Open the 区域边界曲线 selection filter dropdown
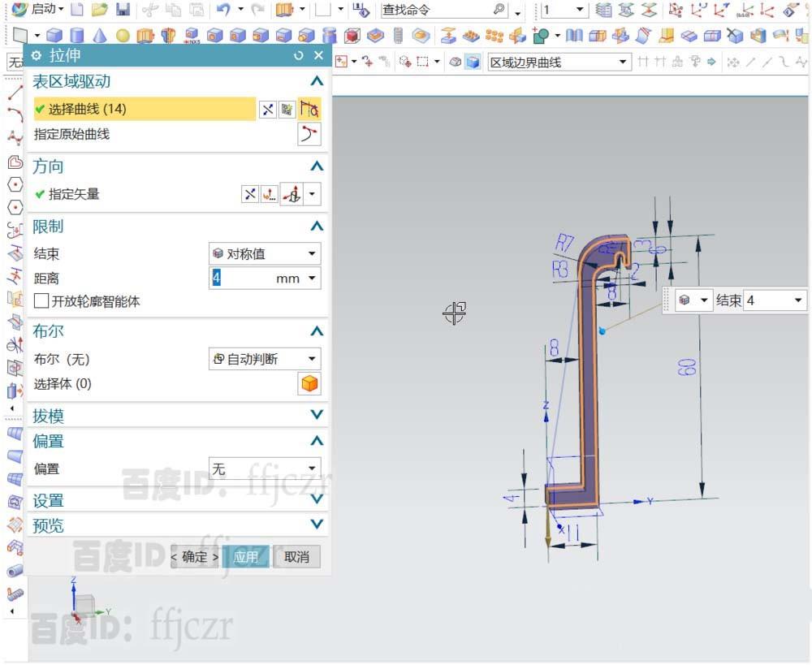 (559, 61)
